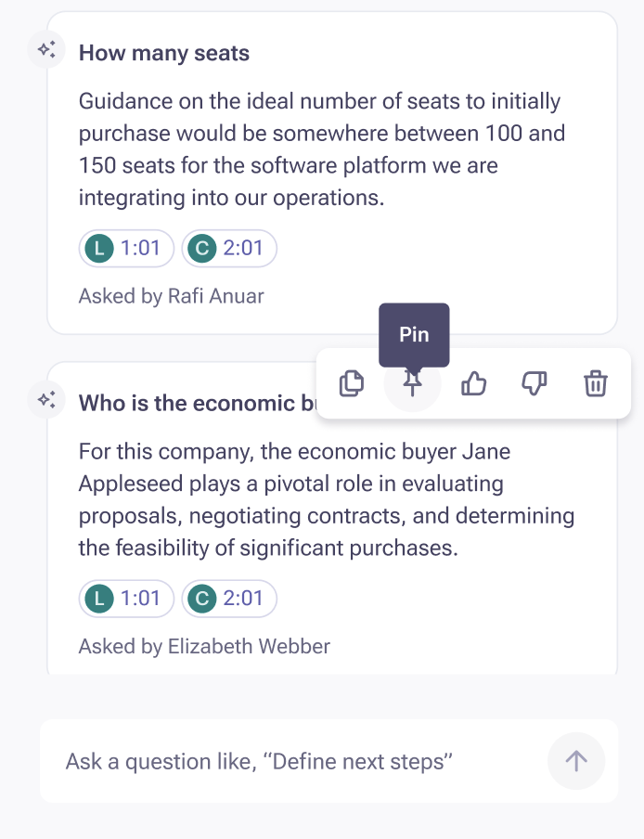Delete answer with the trash icon
This screenshot has height=839, width=644.
tap(596, 383)
